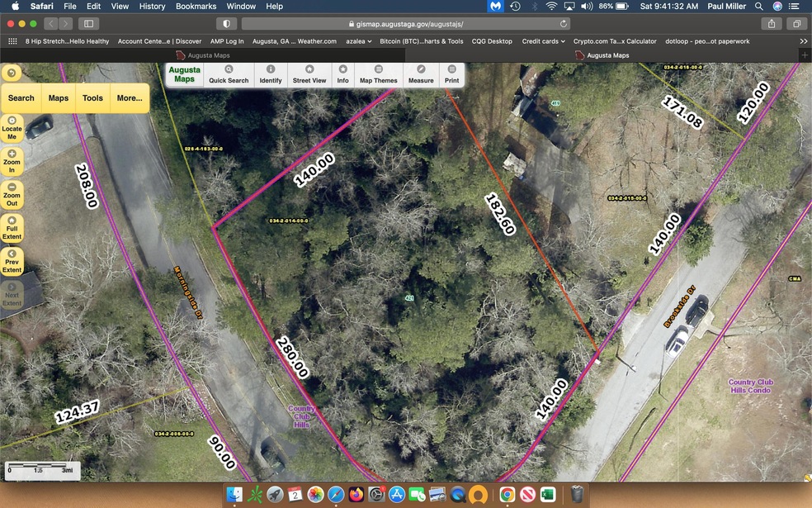Open a new tab with plus button

805,55
